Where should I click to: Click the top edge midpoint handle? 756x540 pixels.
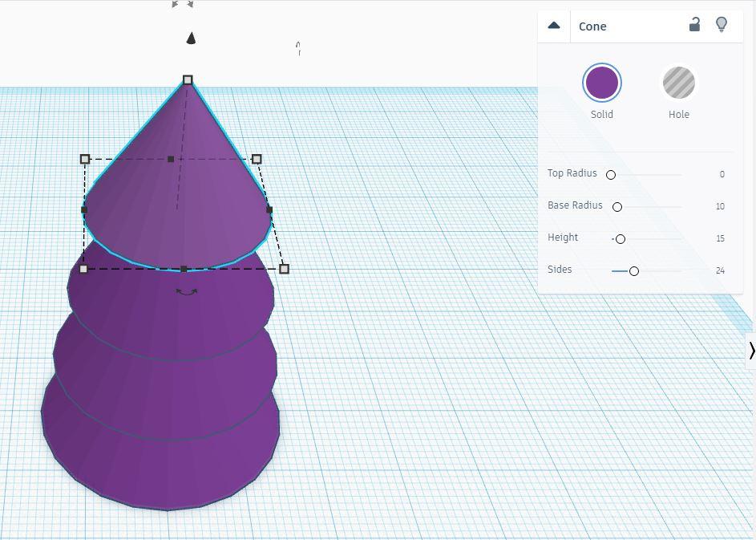171,159
